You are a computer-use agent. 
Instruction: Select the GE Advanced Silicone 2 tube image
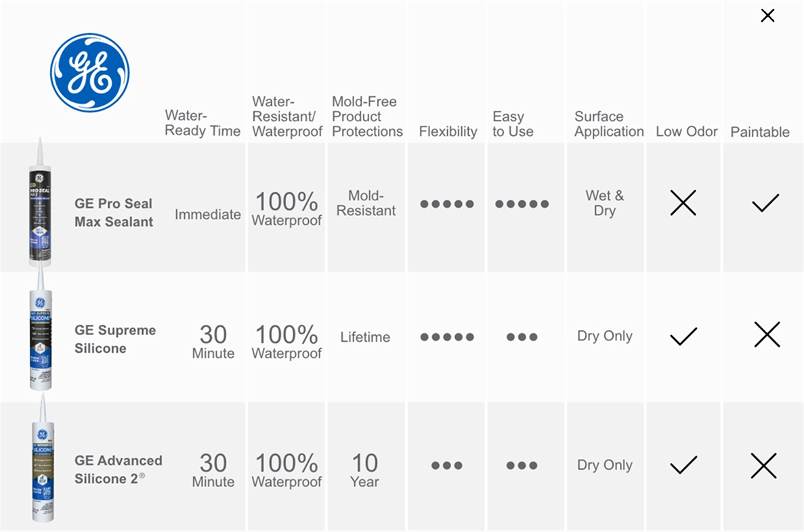(43, 459)
